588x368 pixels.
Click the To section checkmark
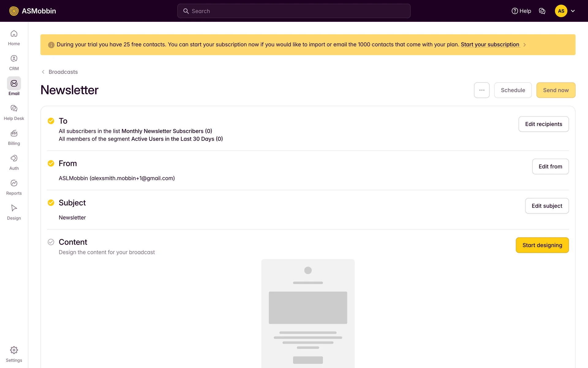[51, 121]
